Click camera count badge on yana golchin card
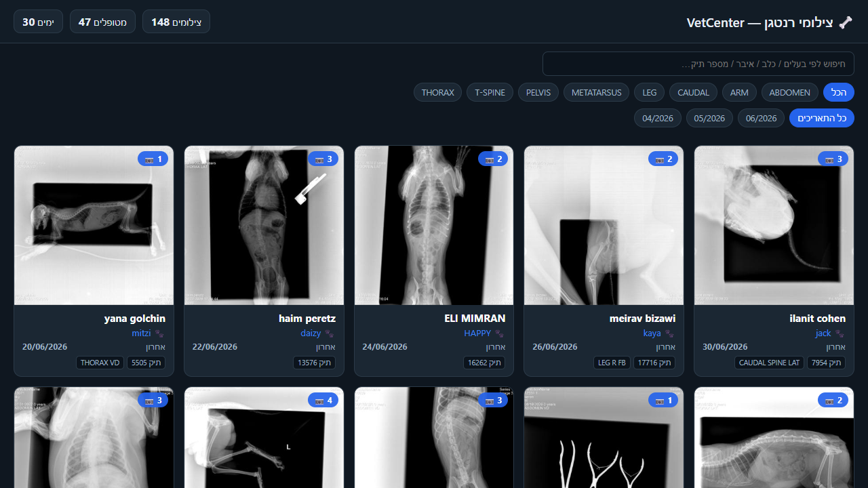 [x=153, y=159]
